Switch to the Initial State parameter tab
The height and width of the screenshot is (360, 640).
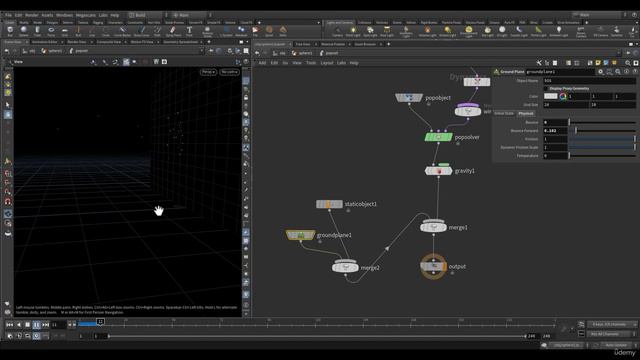click(x=504, y=113)
